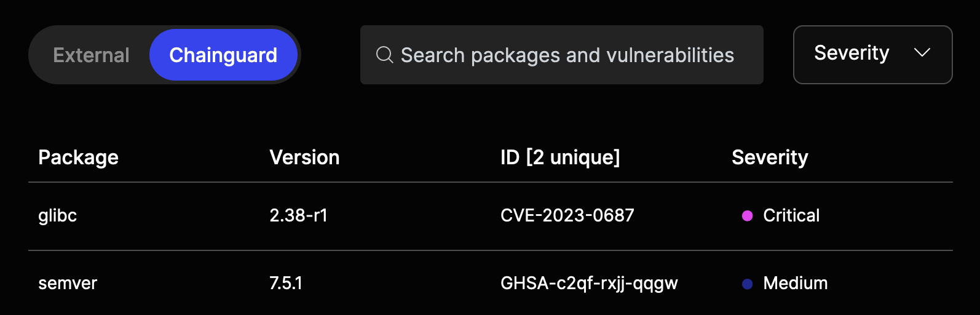Viewport: 980px width, 315px height.
Task: Sort by the Version column header
Action: point(304,157)
